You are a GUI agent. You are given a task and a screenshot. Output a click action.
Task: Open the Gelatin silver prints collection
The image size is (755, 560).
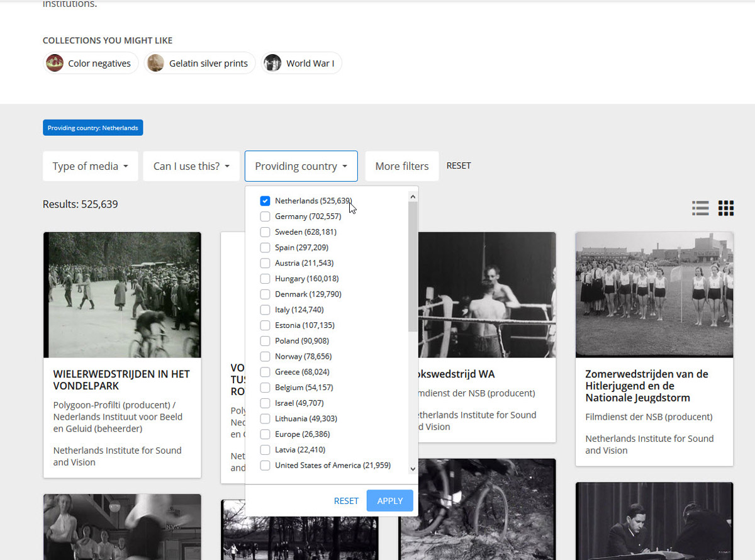[x=199, y=63]
